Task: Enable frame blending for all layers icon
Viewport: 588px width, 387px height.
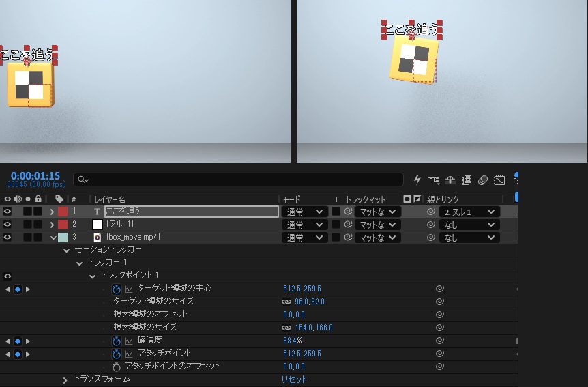Action: (x=467, y=180)
